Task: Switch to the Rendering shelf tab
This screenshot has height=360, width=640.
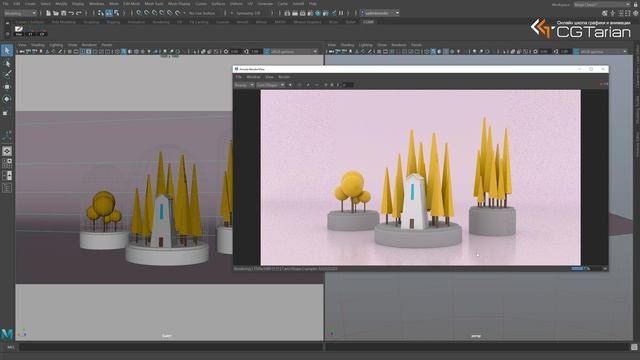Action: [161, 22]
